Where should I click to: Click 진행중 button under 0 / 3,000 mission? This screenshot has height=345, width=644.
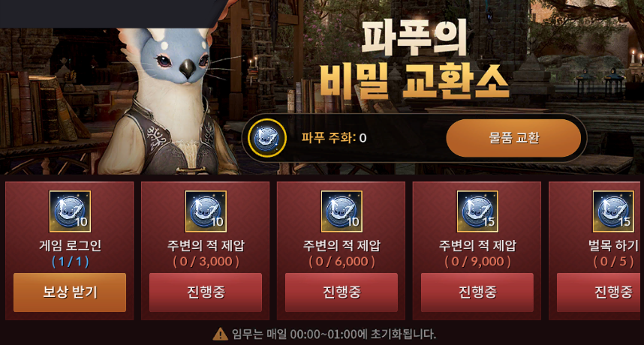click(x=206, y=292)
